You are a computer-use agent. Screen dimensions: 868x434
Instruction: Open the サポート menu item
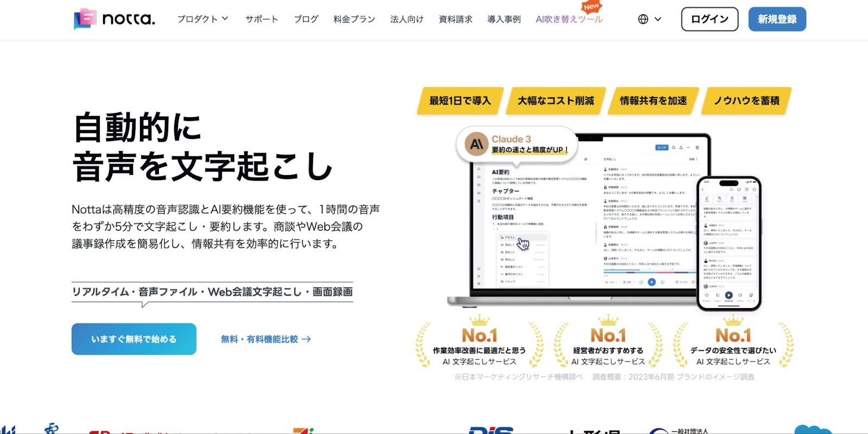coord(261,19)
